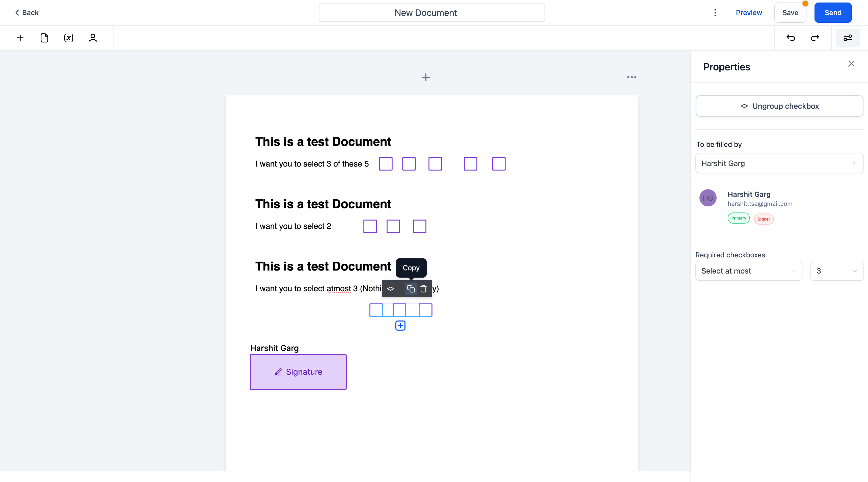Viewport: 868px width, 482px height.
Task: Toggle the first checkbox in row three
Action: [376, 310]
